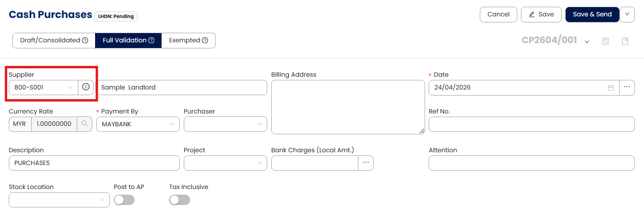
Task: Click the supplier info icon
Action: coord(86,87)
